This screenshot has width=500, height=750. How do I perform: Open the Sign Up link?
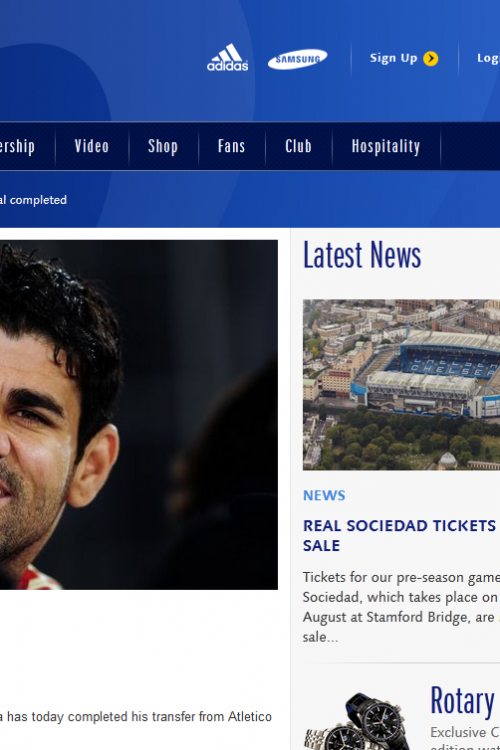click(393, 58)
